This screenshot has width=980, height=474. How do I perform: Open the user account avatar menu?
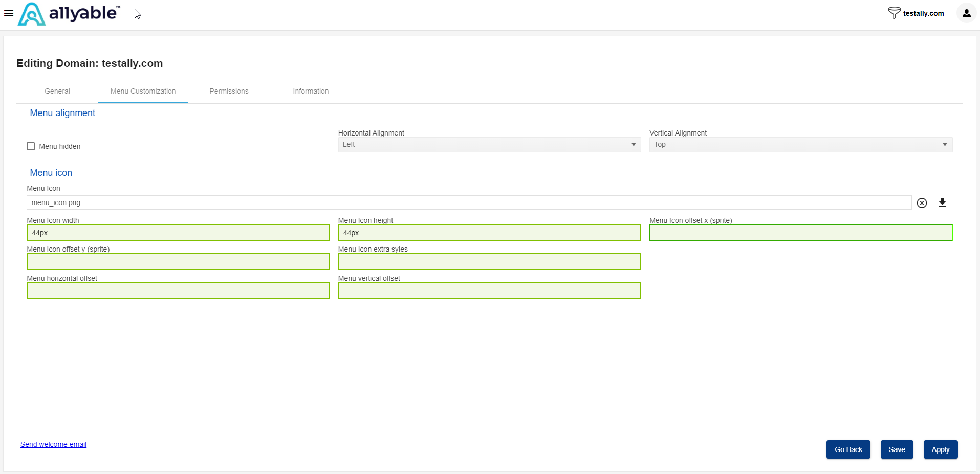[966, 13]
